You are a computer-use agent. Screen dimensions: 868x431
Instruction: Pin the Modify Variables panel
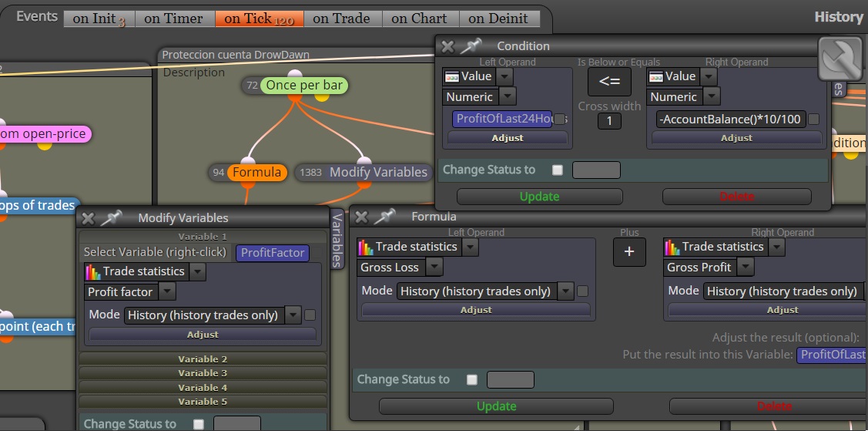pos(111,218)
